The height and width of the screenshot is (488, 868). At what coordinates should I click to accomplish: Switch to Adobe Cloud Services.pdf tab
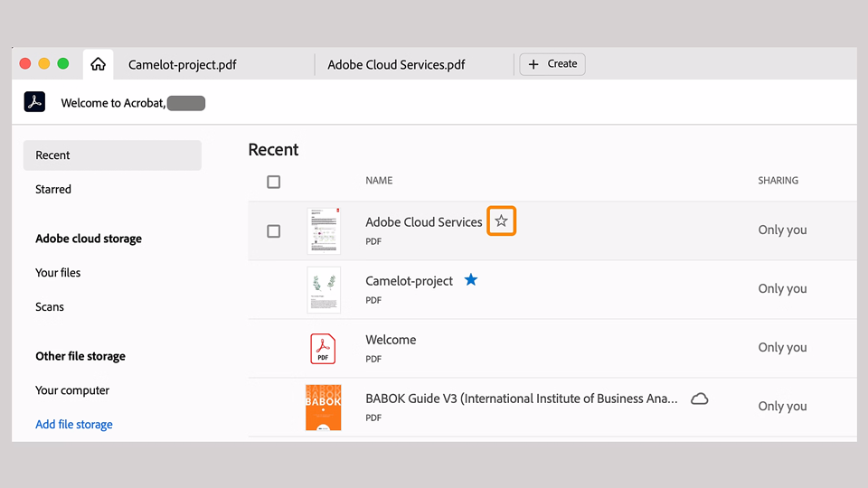pos(396,65)
